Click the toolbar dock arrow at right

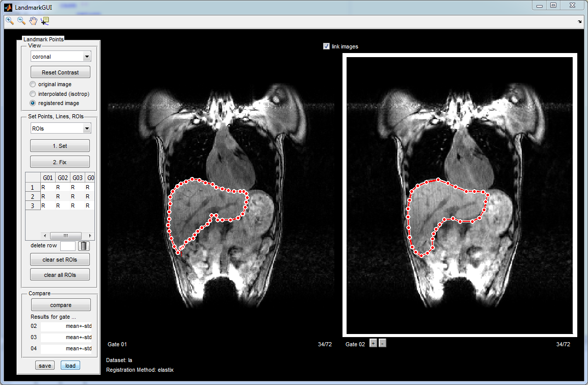(x=579, y=22)
